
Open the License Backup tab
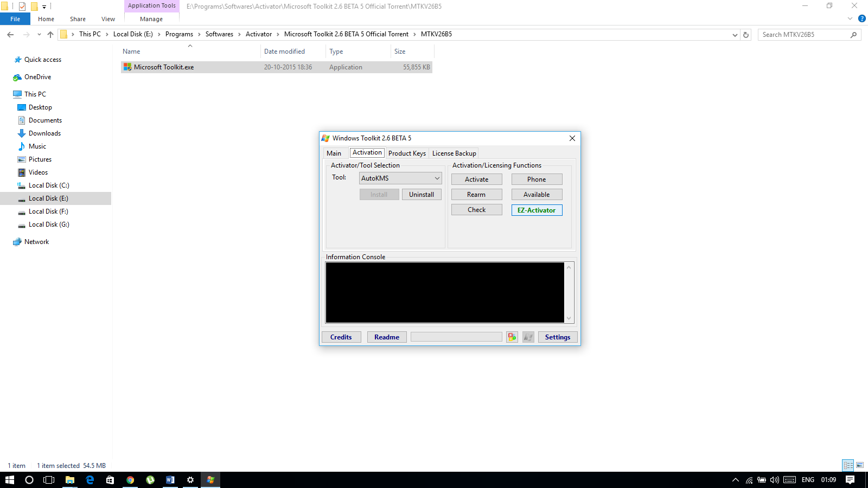click(x=454, y=153)
